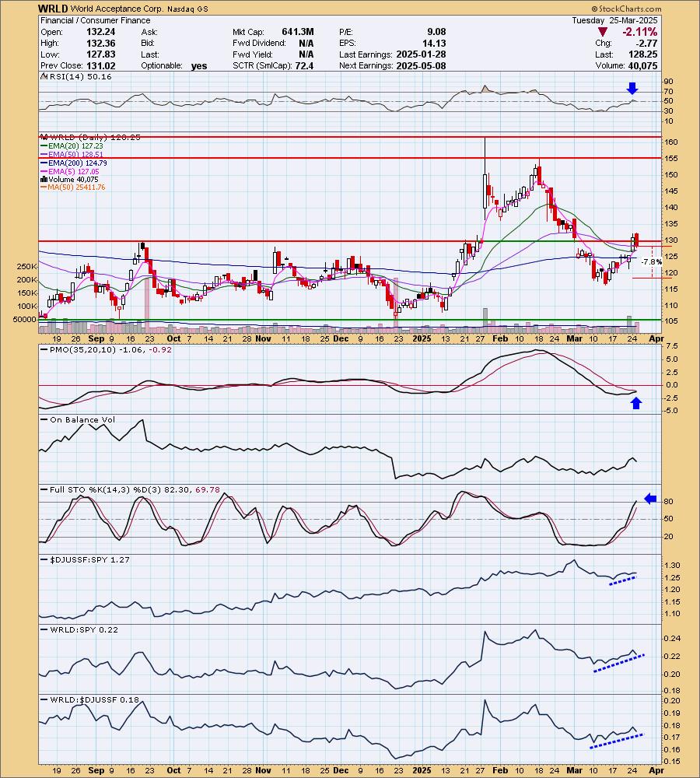Select the Mkt Cap value 641.3M
Image resolution: width=700 pixels, height=778 pixels.
point(298,32)
